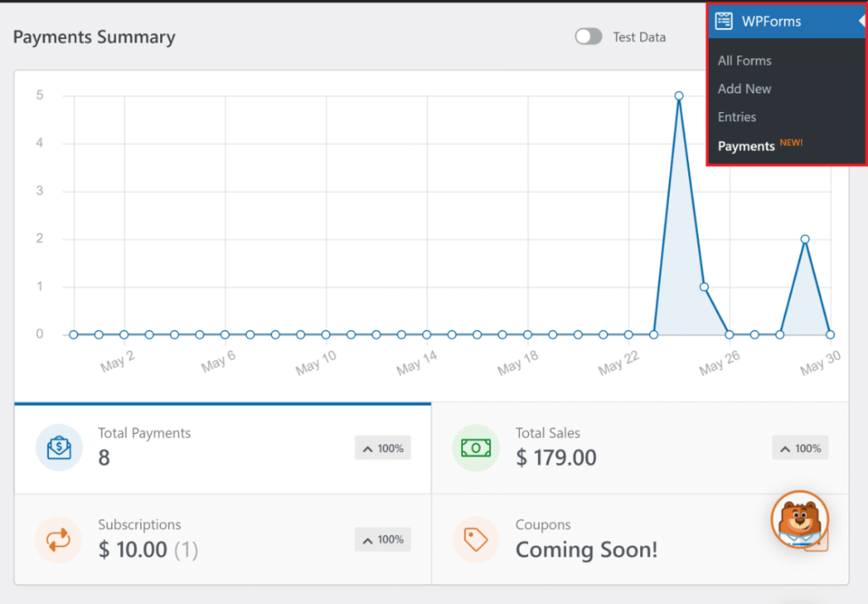This screenshot has width=868, height=604.
Task: Click the chart peak data point at 5
Action: tap(679, 96)
